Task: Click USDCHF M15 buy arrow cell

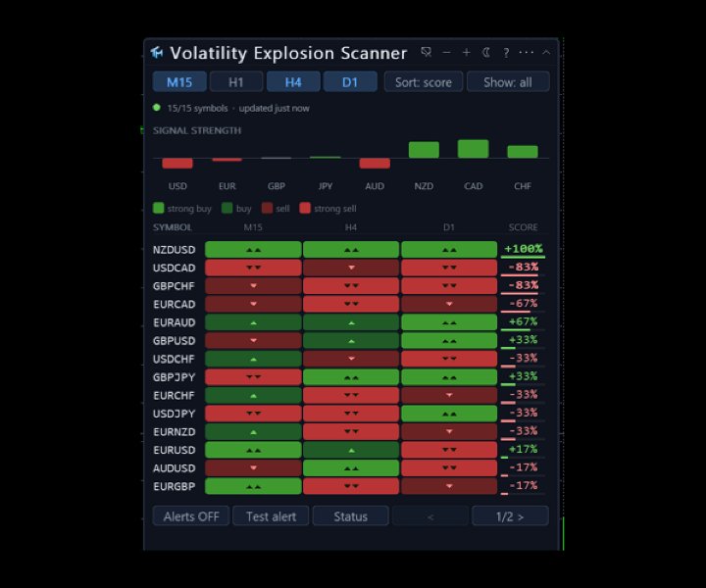Action: coord(253,359)
